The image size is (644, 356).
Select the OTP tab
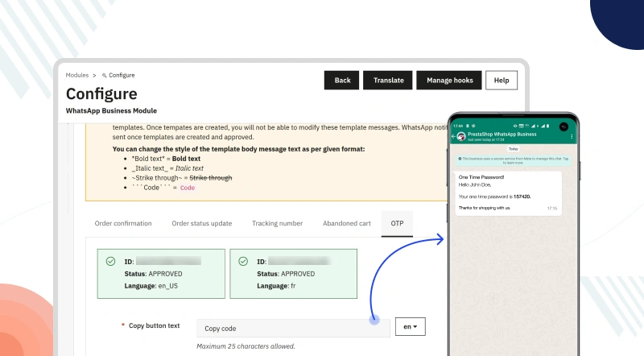[x=397, y=223]
